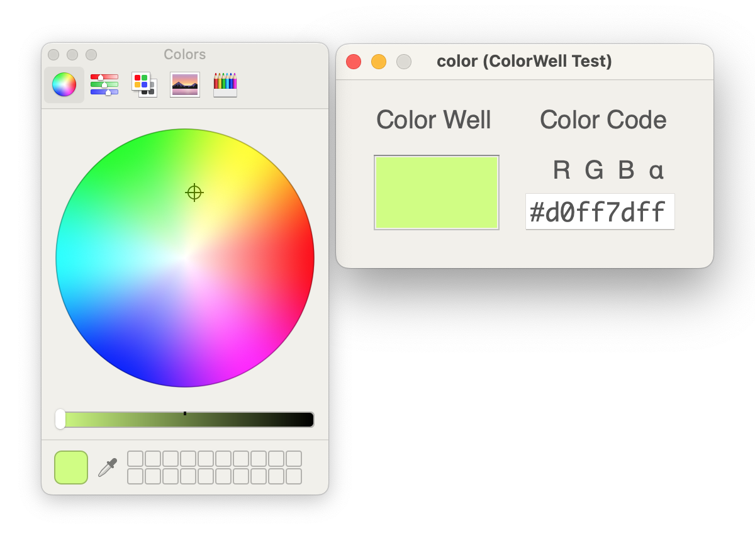Screen dimensions: 755x560
Task: Open the color palettes mode
Action: coord(144,84)
